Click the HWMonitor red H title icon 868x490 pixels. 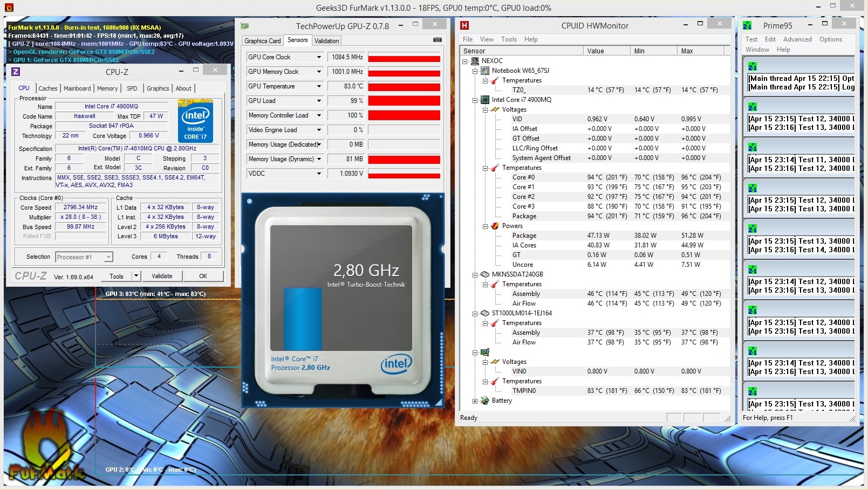pyautogui.click(x=464, y=25)
